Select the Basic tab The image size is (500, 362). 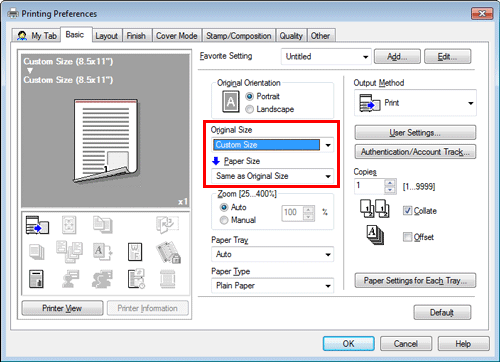[75, 35]
